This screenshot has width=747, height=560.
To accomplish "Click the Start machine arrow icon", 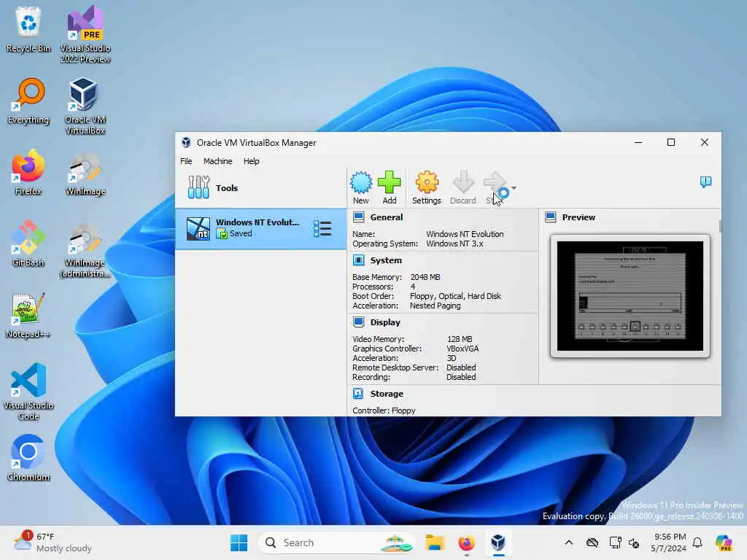I will click(495, 183).
